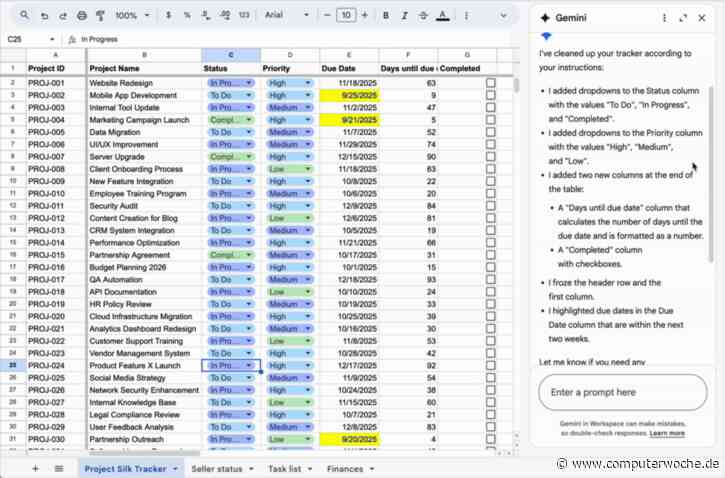Open the all sheets list icon
The height and width of the screenshot is (478, 725).
[x=59, y=469]
